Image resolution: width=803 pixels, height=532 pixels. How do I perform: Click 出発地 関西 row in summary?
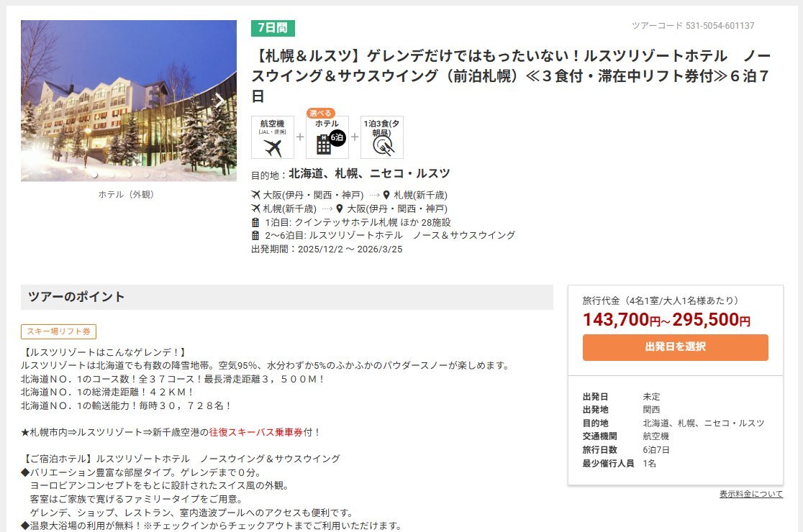(x=675, y=410)
